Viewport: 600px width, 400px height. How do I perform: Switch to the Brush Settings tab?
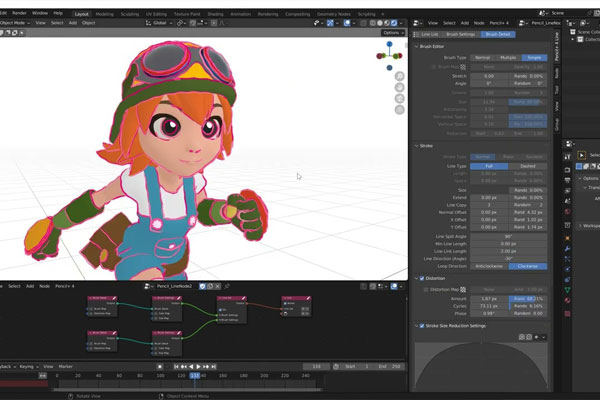click(x=460, y=34)
